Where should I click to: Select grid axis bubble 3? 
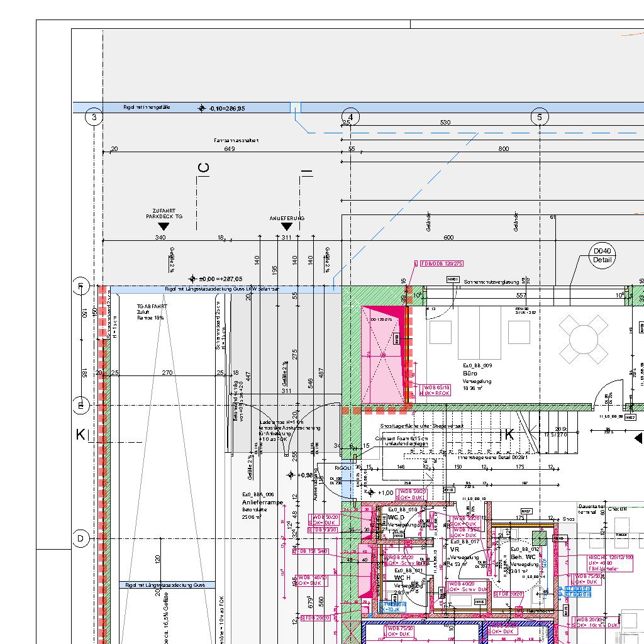(94, 117)
